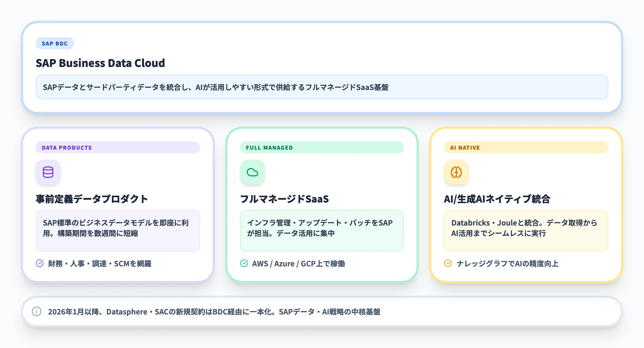Click the green checkmark before AWS / Azure / GCP上で稼働
The width and height of the screenshot is (644, 348).
coord(244,263)
